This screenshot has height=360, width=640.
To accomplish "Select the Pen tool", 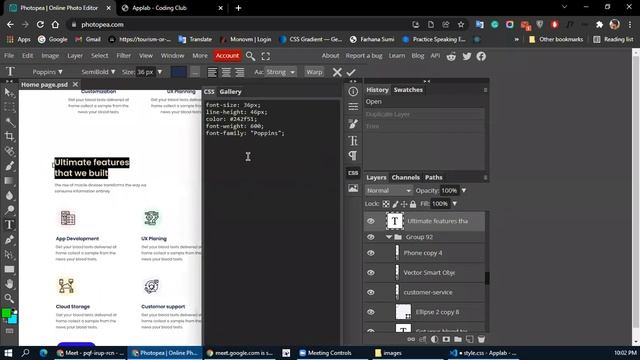I will (x=9, y=240).
